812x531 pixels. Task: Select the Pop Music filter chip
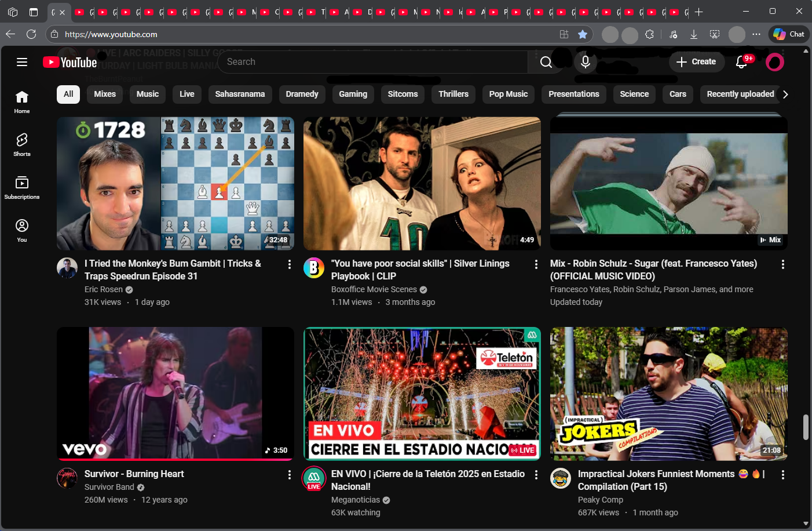tap(509, 94)
